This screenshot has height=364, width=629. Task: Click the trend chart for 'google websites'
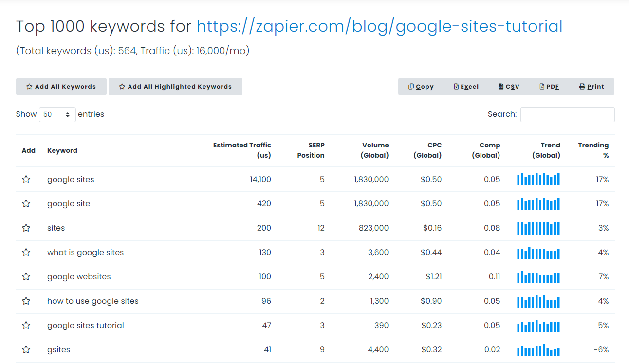(x=538, y=276)
